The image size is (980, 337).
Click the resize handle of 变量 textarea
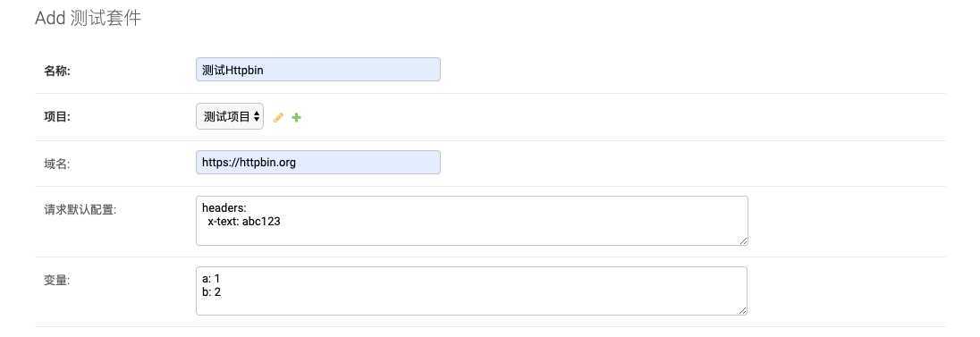742,310
